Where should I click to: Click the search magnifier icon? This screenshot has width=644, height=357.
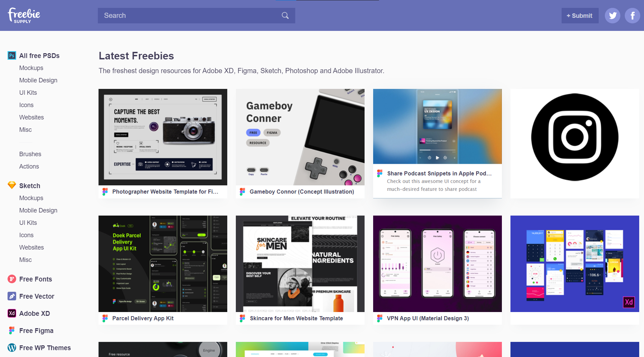285,15
